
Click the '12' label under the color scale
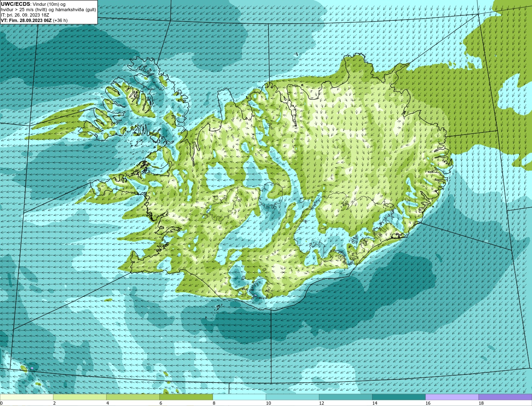[322, 403]
